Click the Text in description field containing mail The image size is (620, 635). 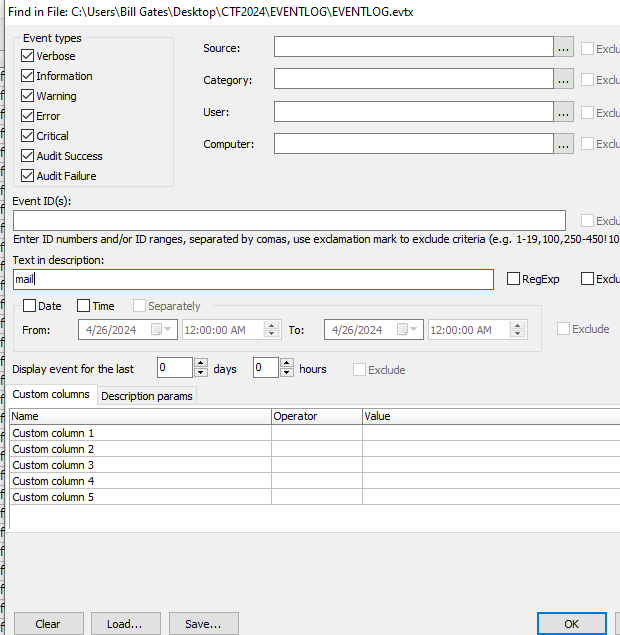click(x=253, y=279)
